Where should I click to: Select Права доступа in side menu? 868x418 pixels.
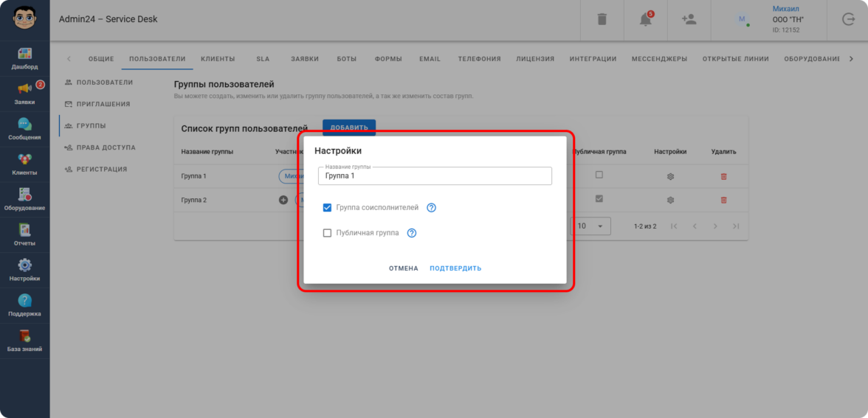(x=106, y=147)
